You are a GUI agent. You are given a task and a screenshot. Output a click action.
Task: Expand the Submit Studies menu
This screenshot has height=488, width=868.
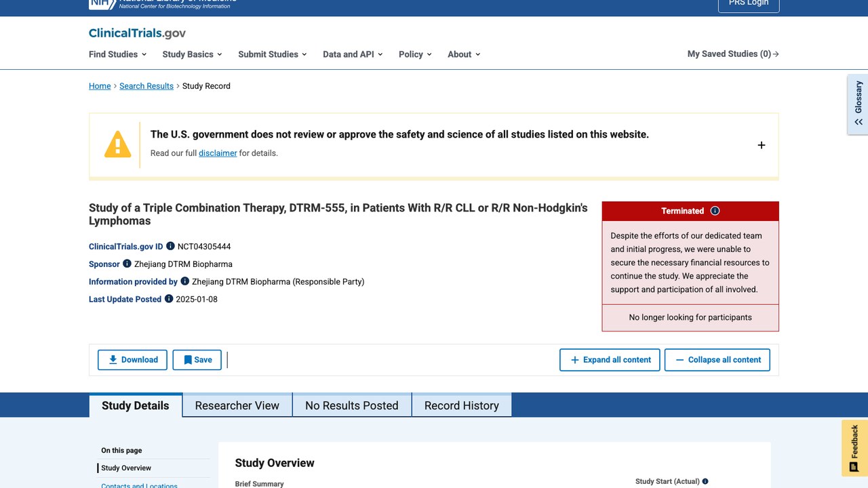coord(272,54)
